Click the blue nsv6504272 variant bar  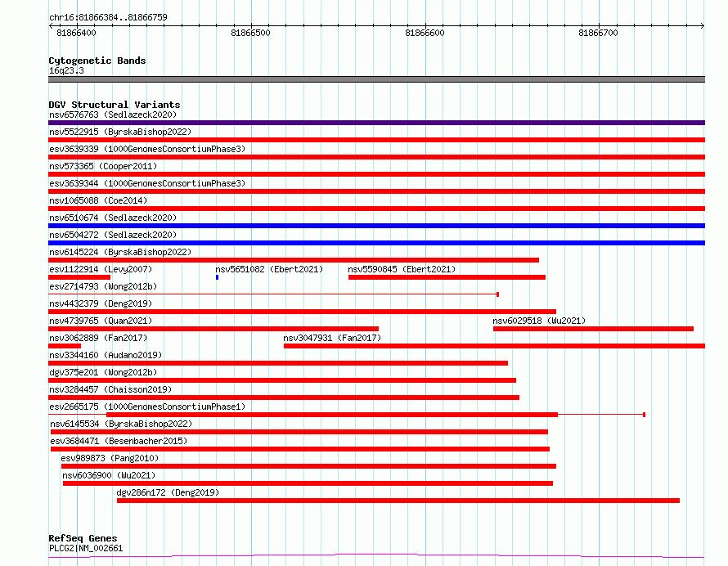(376, 243)
